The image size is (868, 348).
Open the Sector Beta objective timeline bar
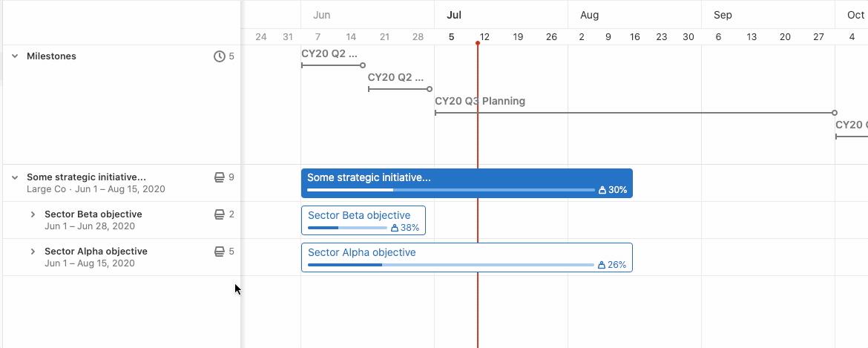363,215
